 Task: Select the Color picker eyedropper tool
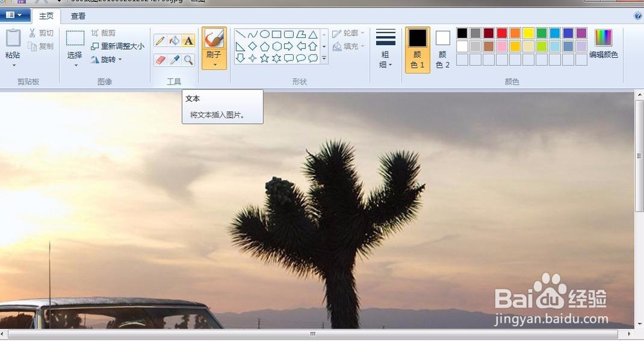coord(175,60)
